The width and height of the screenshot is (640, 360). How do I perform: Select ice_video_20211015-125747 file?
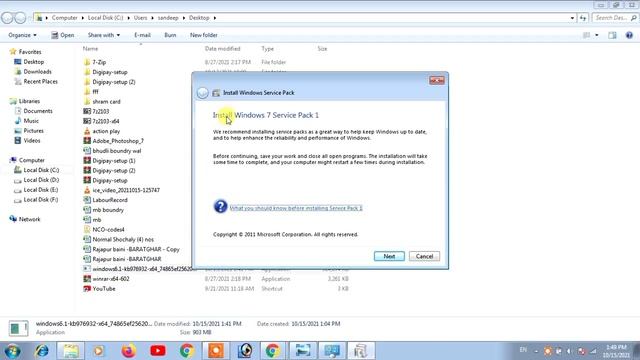pyautogui.click(x=126, y=190)
